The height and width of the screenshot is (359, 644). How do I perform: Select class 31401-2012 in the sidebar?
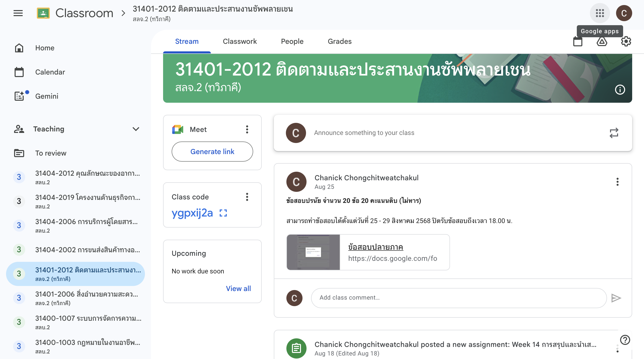click(75, 274)
